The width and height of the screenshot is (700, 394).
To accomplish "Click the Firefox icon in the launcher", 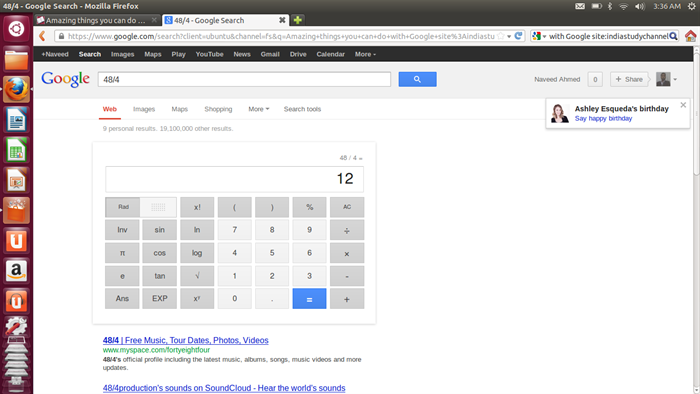I will pos(17,89).
